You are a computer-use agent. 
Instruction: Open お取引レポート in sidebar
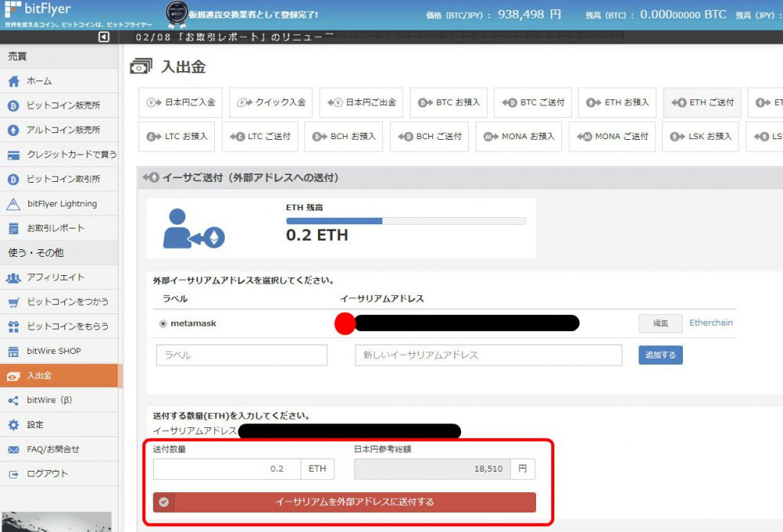pos(55,228)
